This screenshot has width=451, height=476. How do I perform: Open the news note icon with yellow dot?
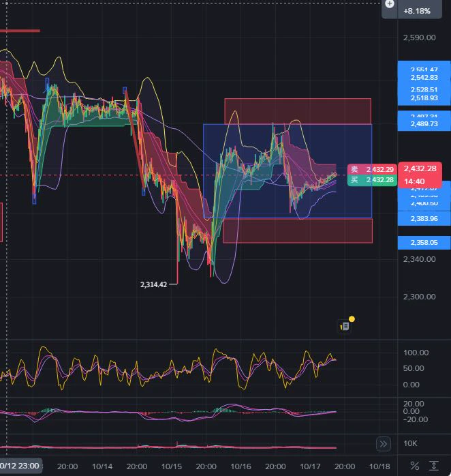[345, 327]
